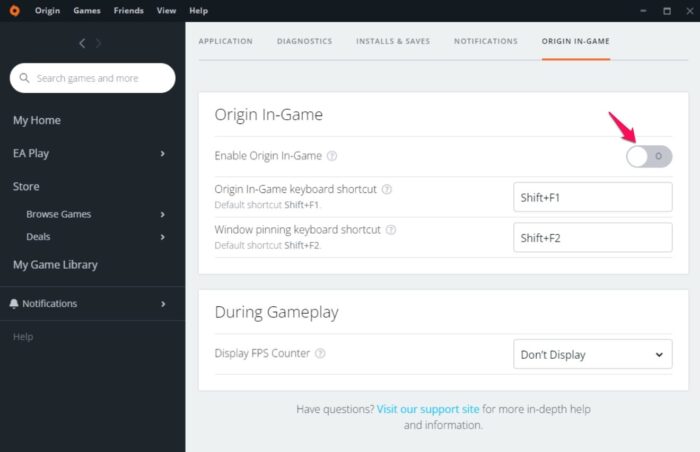Focus the Search games and more field

tap(92, 78)
